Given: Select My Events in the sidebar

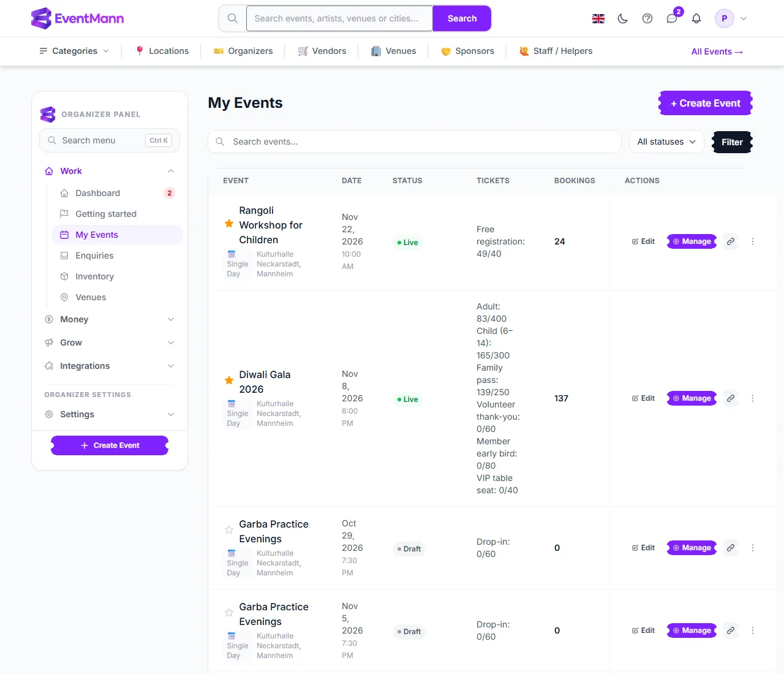Looking at the screenshot, I should pos(118,235).
